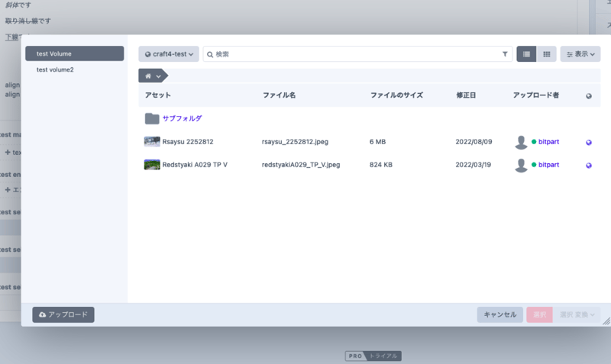Open the 表示 view options dropdown
Viewport: 611px width, 364px height.
(580, 54)
